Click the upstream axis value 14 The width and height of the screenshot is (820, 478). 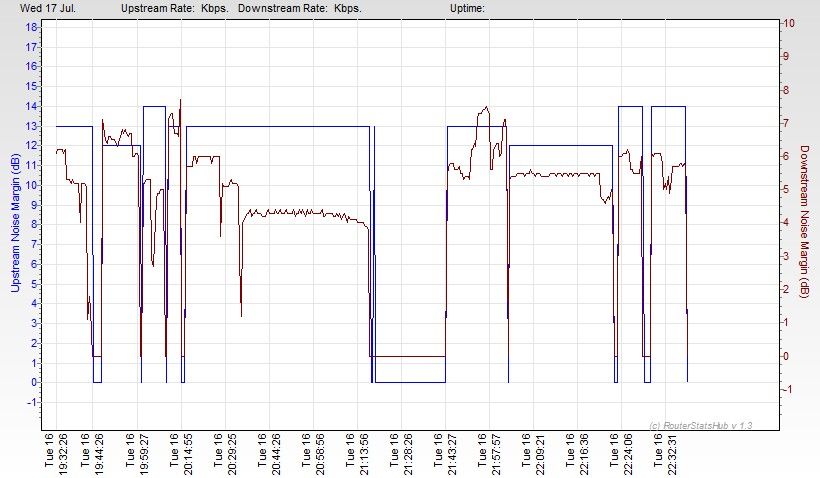[31, 106]
